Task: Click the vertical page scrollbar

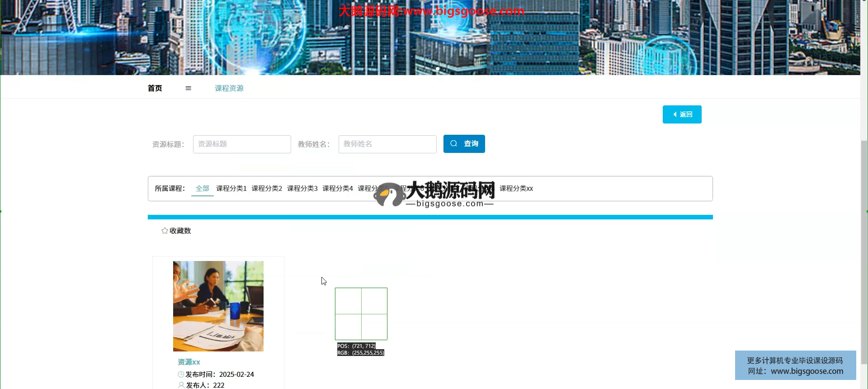Action: click(x=864, y=249)
